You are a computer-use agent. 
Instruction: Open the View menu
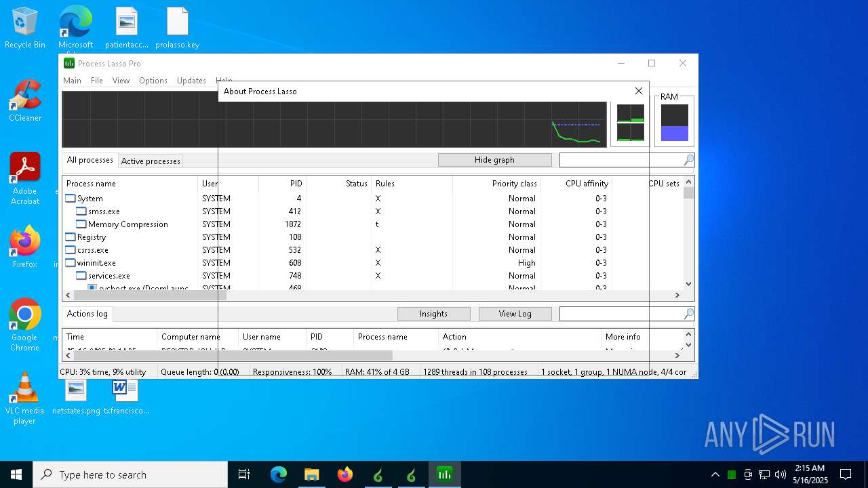pyautogui.click(x=121, y=81)
